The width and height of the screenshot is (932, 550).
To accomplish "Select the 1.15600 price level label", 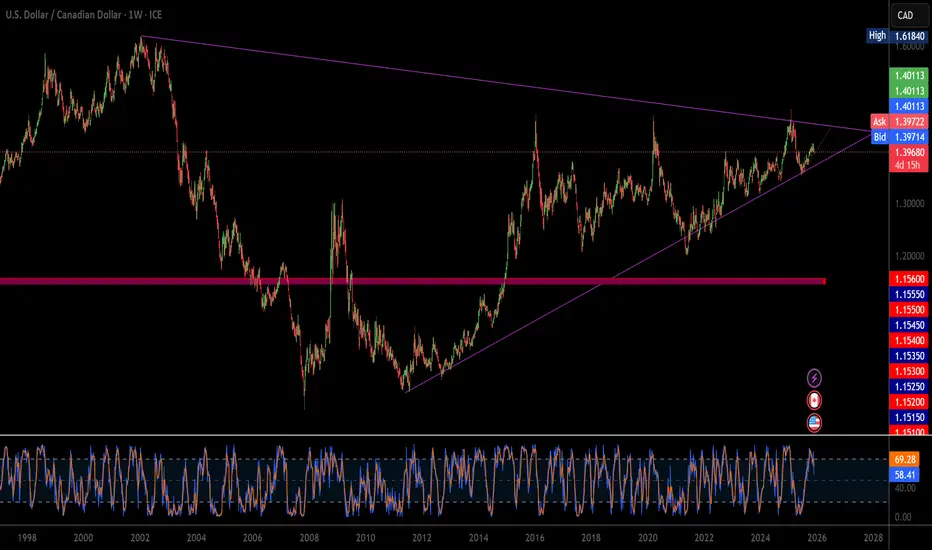I will [x=908, y=278].
